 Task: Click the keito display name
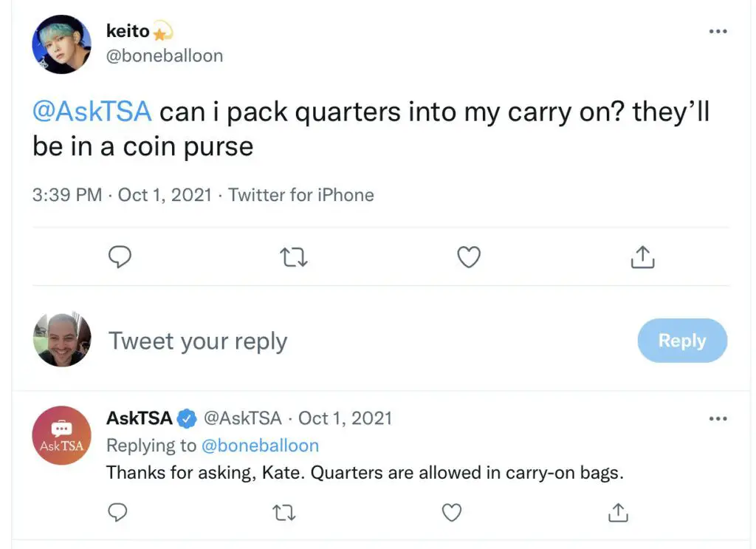click(x=128, y=31)
